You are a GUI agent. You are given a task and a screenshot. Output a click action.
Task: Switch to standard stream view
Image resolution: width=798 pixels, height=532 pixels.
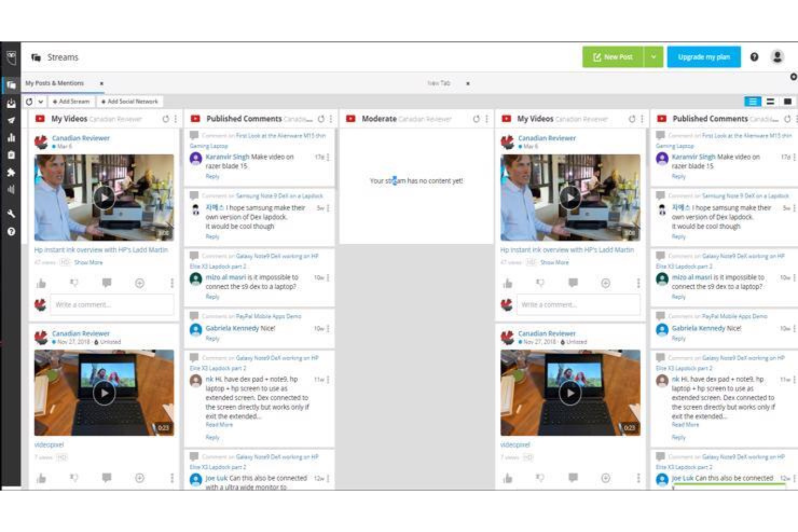point(753,101)
